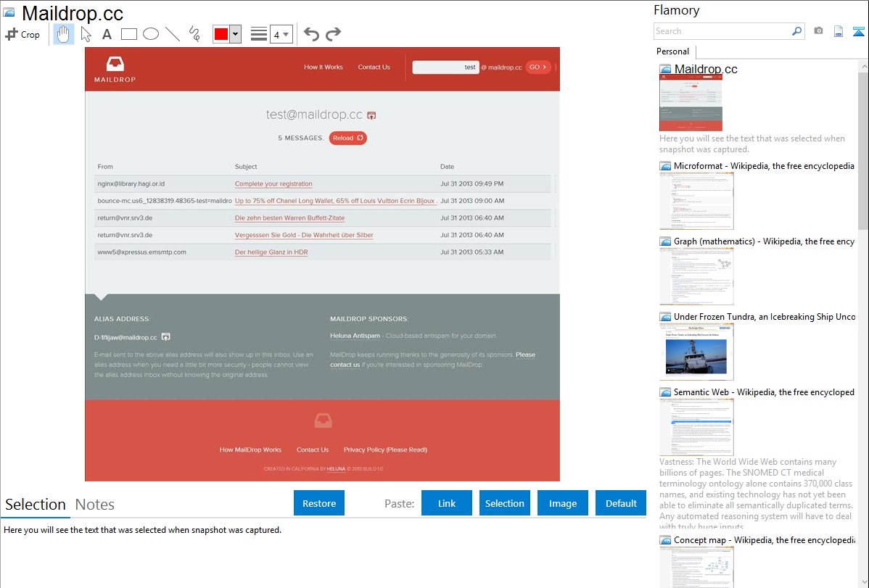
Task: Choose the freehand squiggle tool
Action: [x=194, y=34]
